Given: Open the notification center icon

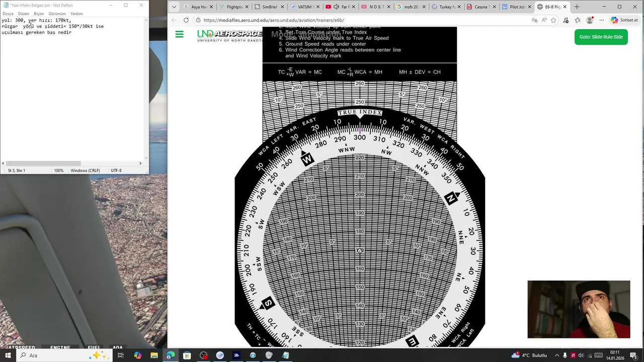Looking at the screenshot, I should pyautogui.click(x=633, y=355).
